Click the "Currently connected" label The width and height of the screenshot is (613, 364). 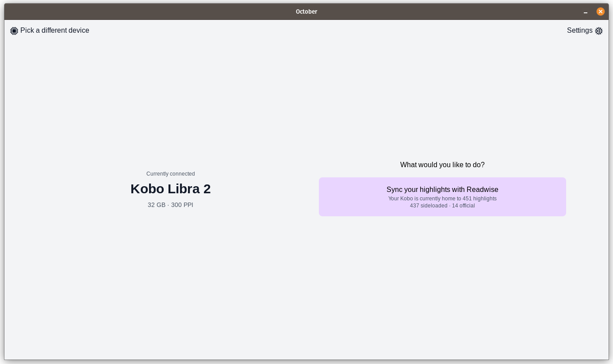(170, 174)
